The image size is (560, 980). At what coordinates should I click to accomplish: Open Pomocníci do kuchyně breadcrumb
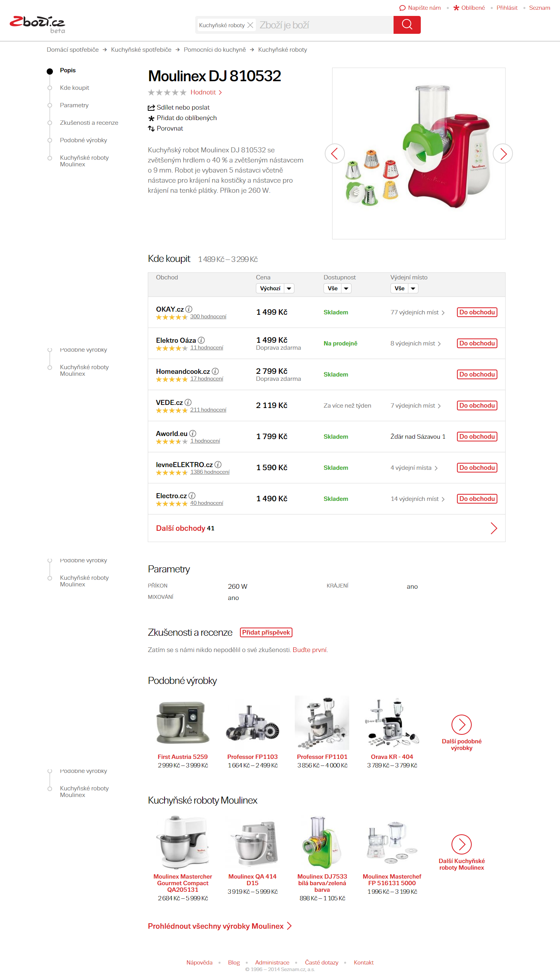click(215, 50)
